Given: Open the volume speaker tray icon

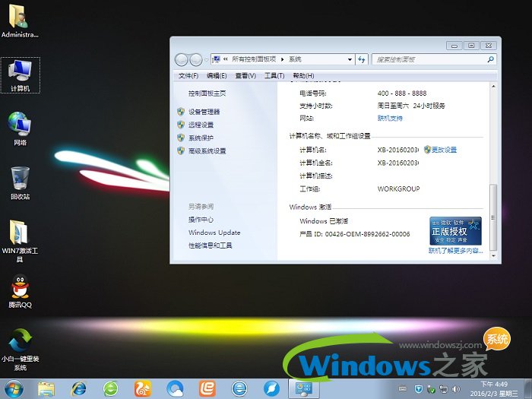Looking at the screenshot, I should (456, 389).
